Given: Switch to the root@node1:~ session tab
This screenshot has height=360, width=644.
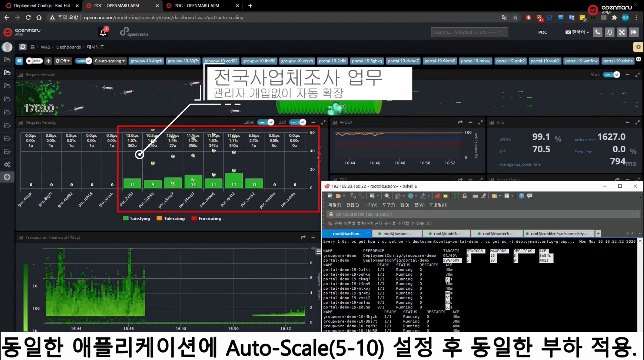Looking at the screenshot, I should pyautogui.click(x=447, y=234).
